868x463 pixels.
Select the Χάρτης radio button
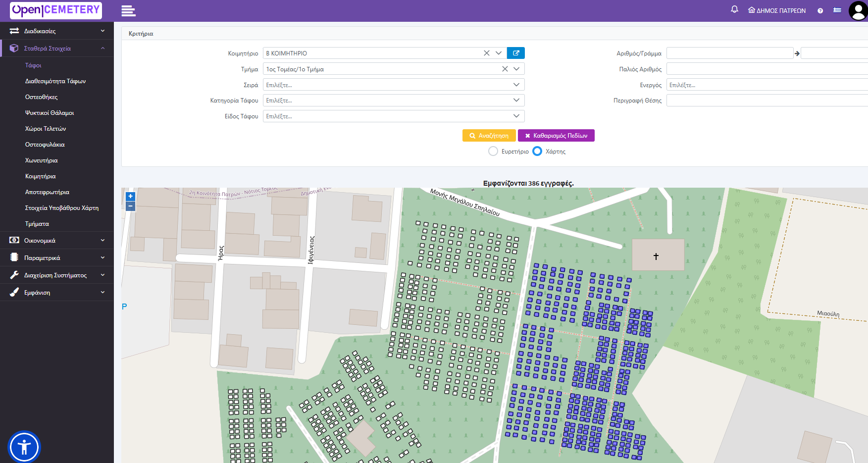tap(537, 152)
